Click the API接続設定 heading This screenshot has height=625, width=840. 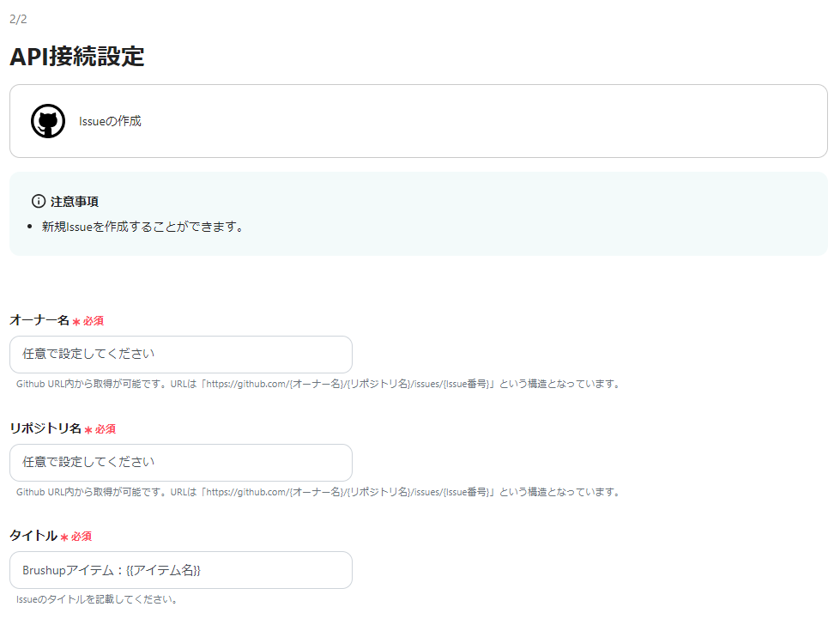coord(77,58)
